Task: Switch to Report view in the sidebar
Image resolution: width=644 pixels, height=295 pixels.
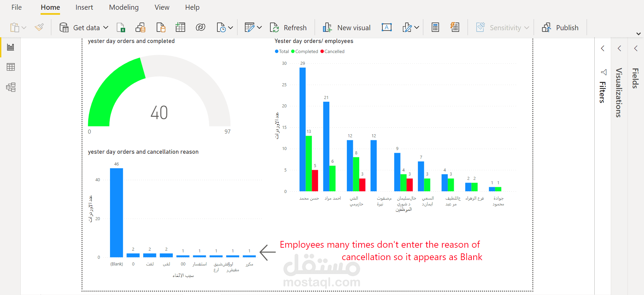Action: click(11, 47)
